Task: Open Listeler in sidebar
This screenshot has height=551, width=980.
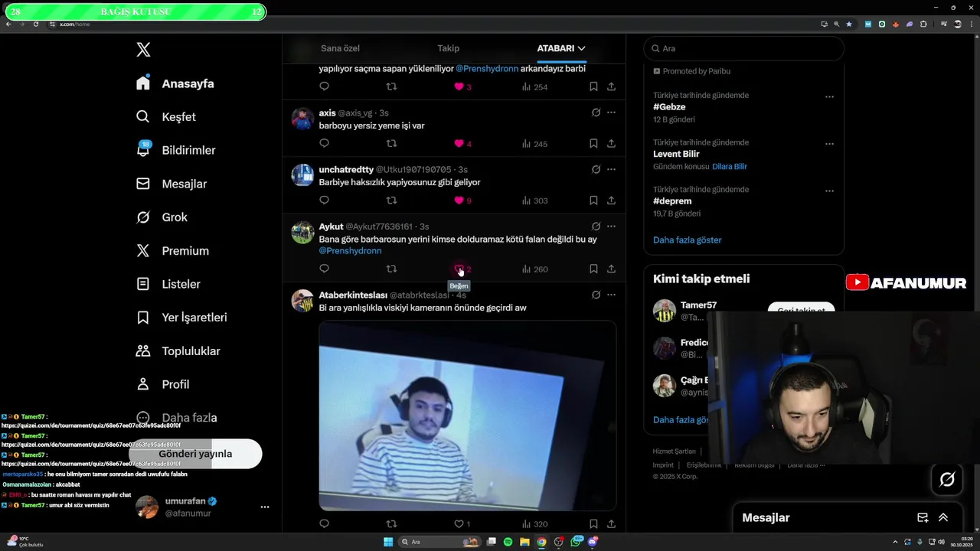Action: [x=168, y=284]
